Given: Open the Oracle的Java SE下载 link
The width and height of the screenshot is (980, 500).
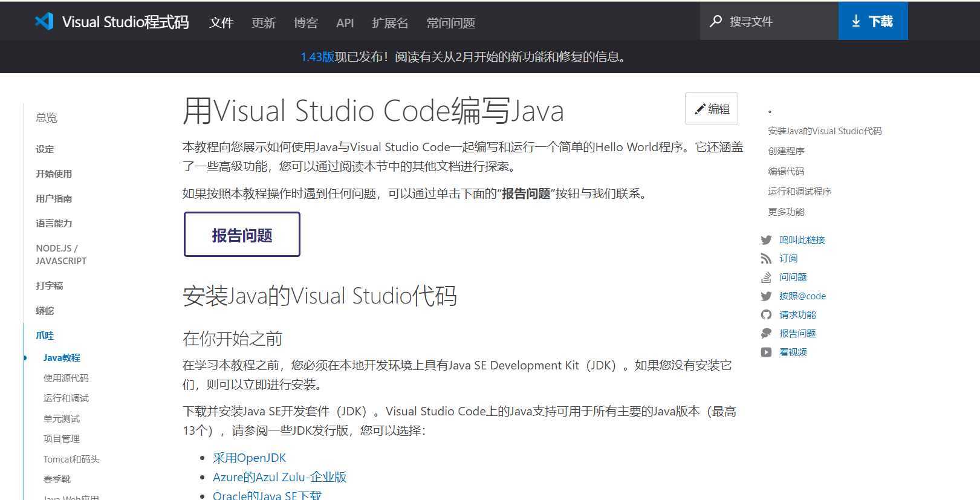Looking at the screenshot, I should (267, 496).
